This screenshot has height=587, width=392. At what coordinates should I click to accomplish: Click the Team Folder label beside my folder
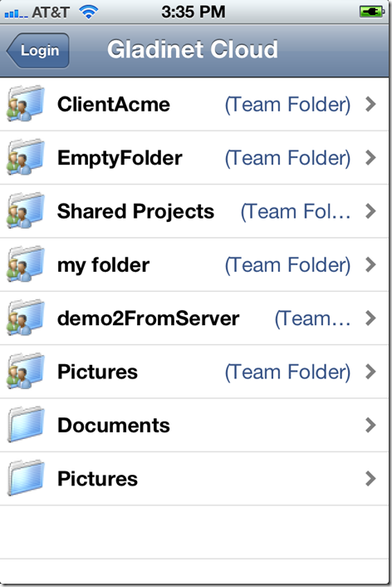coord(287,265)
